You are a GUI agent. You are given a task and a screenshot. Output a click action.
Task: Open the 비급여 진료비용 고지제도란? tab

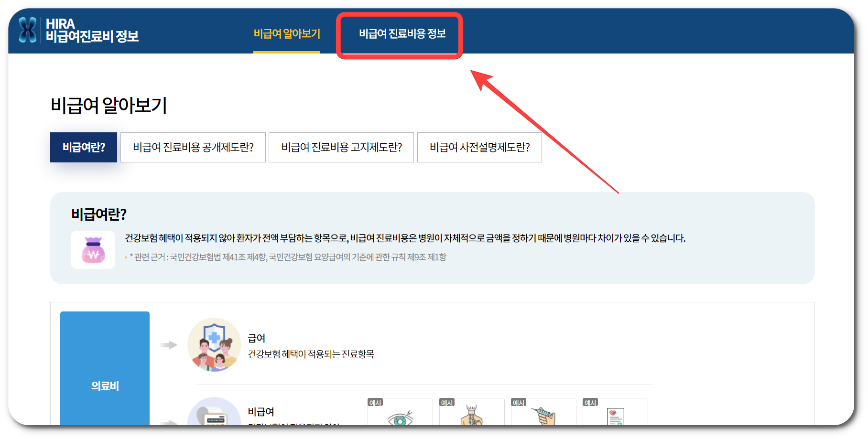pos(341,147)
